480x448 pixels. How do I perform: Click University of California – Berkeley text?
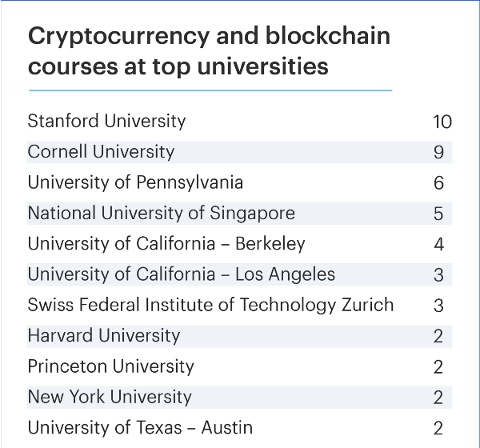pos(166,244)
